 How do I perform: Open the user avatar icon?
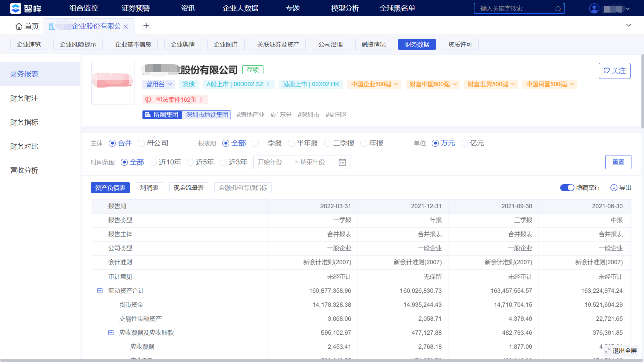pos(594,9)
